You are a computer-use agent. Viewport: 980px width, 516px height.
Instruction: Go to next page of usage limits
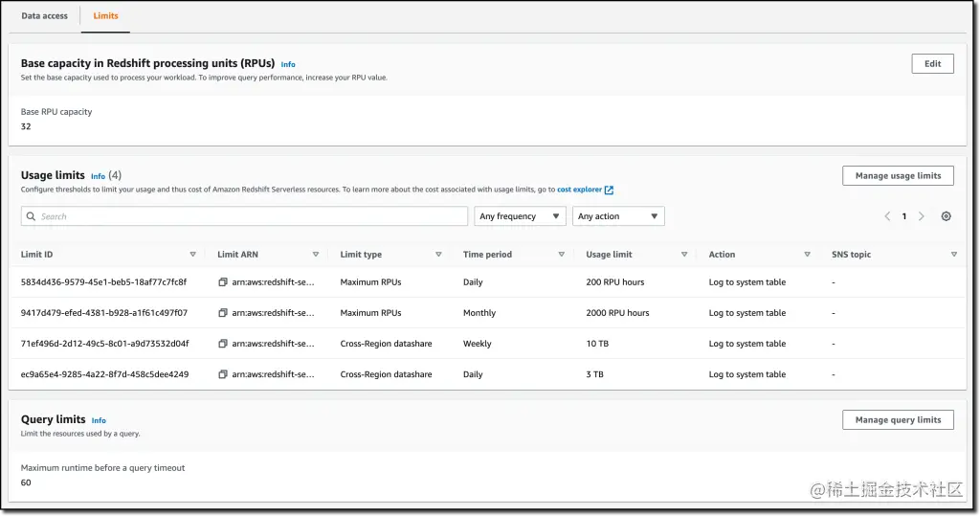tap(922, 216)
